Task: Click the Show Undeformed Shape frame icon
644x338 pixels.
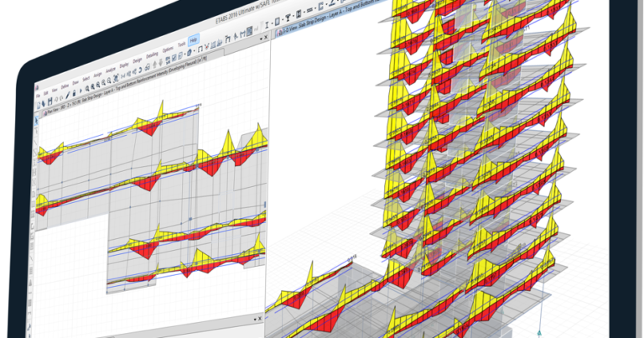Action: pos(200,49)
